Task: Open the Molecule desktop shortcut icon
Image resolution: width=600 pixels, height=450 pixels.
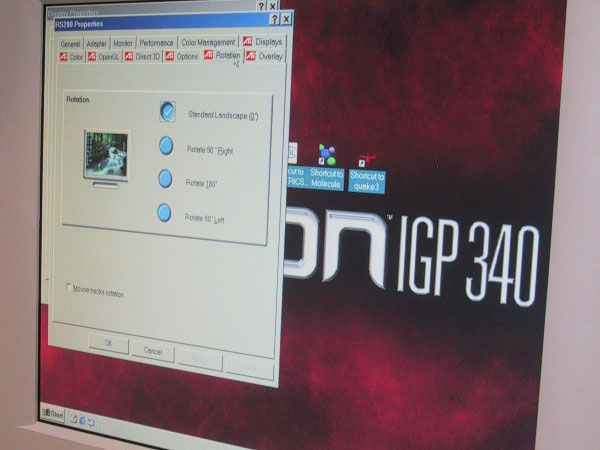Action: [327, 155]
